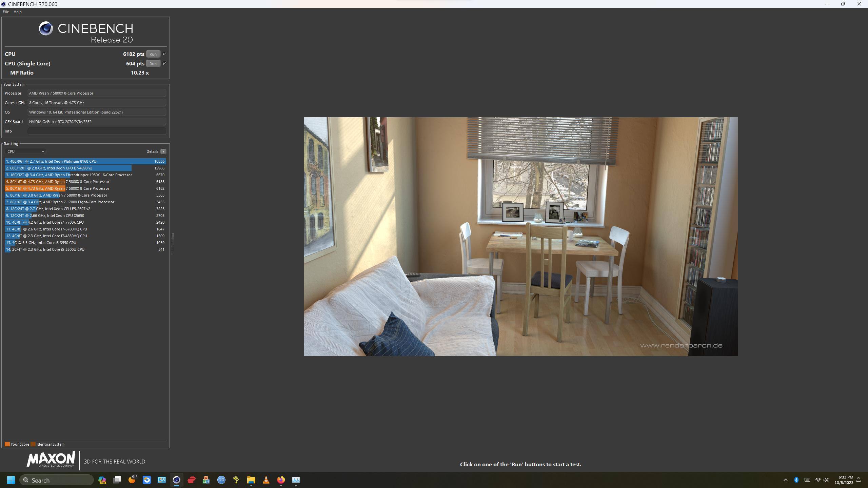The height and width of the screenshot is (488, 868).
Task: Select the Xeon Platinum 8168 ranking entry
Action: (85, 161)
